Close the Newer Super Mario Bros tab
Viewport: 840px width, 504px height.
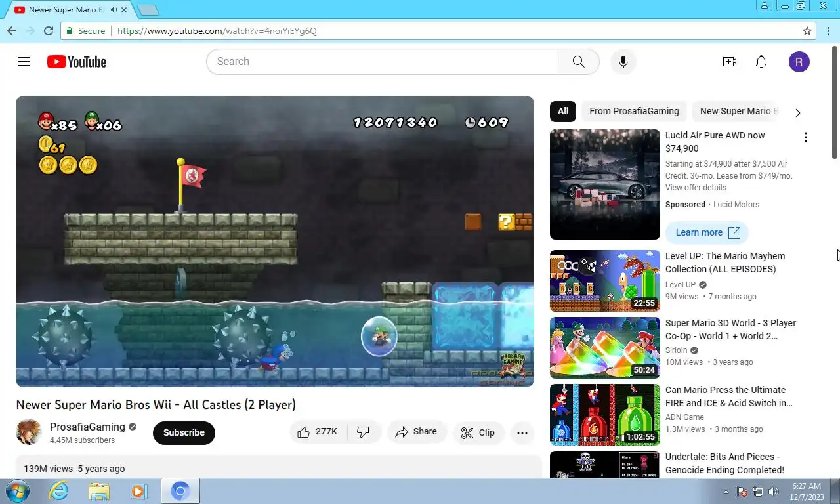click(125, 10)
